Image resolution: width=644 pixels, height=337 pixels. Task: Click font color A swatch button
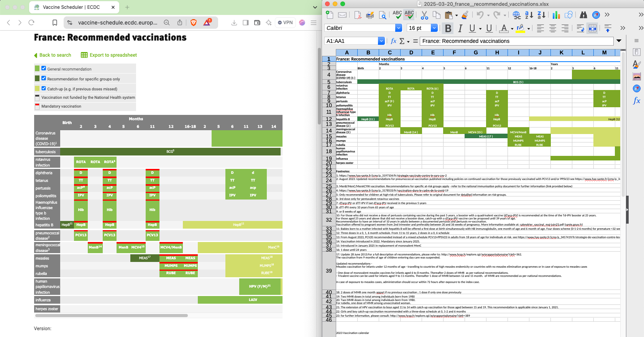pos(504,28)
